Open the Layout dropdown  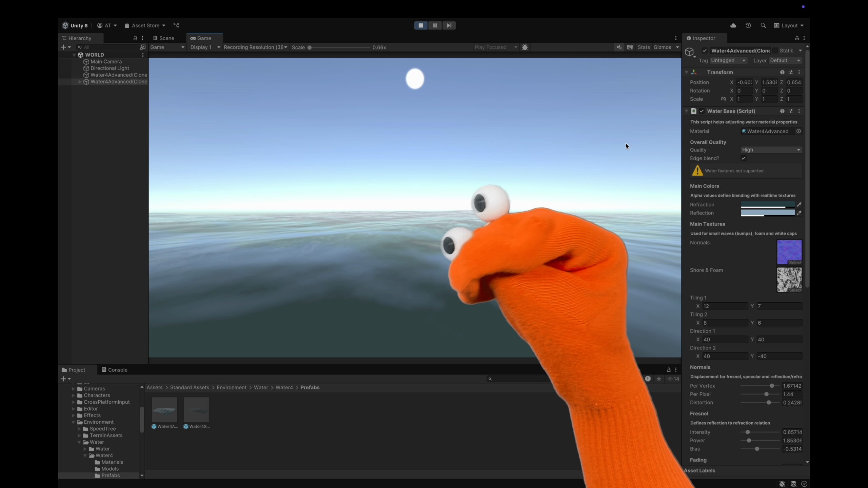[x=789, y=25]
